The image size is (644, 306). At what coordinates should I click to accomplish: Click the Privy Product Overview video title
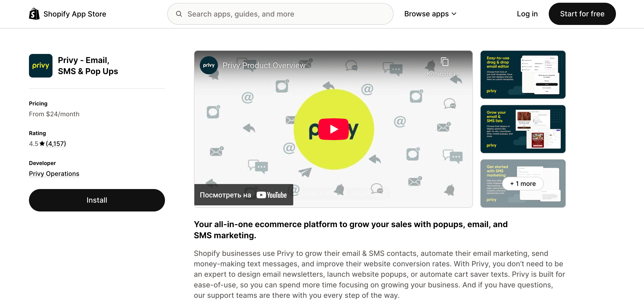click(264, 65)
